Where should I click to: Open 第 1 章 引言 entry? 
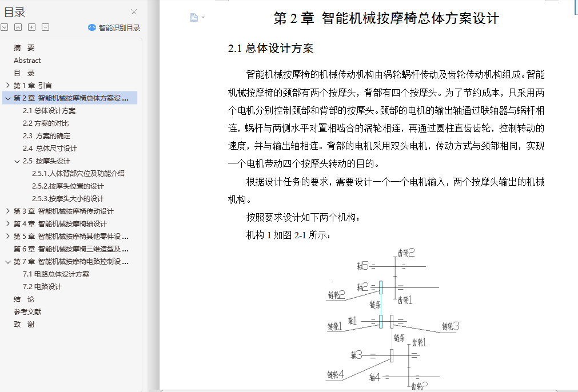(33, 86)
